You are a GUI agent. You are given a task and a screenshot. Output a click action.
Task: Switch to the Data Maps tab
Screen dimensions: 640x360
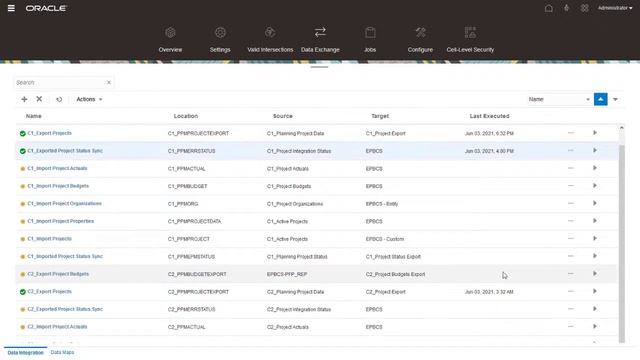(62, 352)
